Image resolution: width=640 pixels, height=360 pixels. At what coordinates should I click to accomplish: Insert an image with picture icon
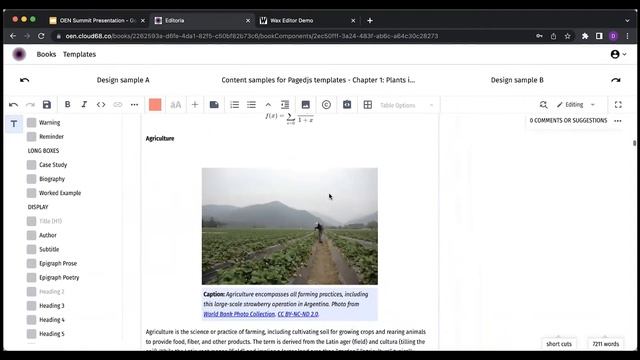pyautogui.click(x=305, y=105)
